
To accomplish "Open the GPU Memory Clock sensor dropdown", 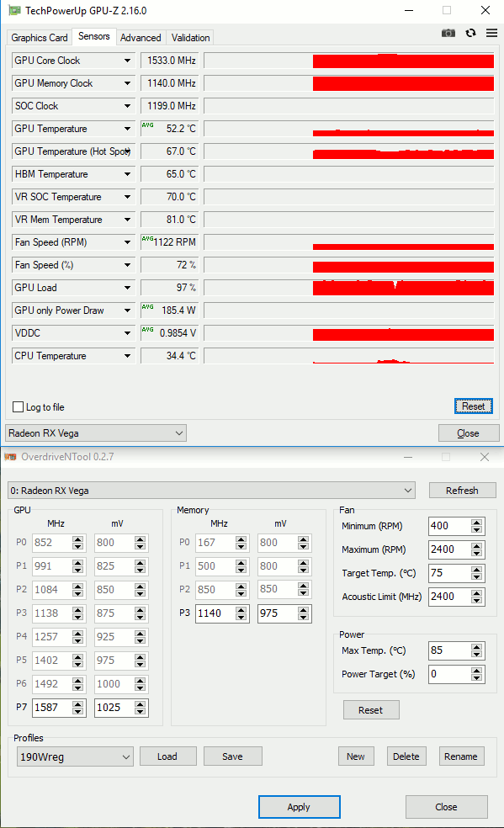I will [x=127, y=83].
